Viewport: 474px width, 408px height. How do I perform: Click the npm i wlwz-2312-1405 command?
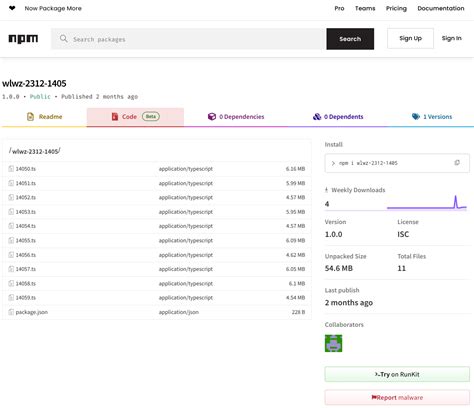(x=368, y=163)
